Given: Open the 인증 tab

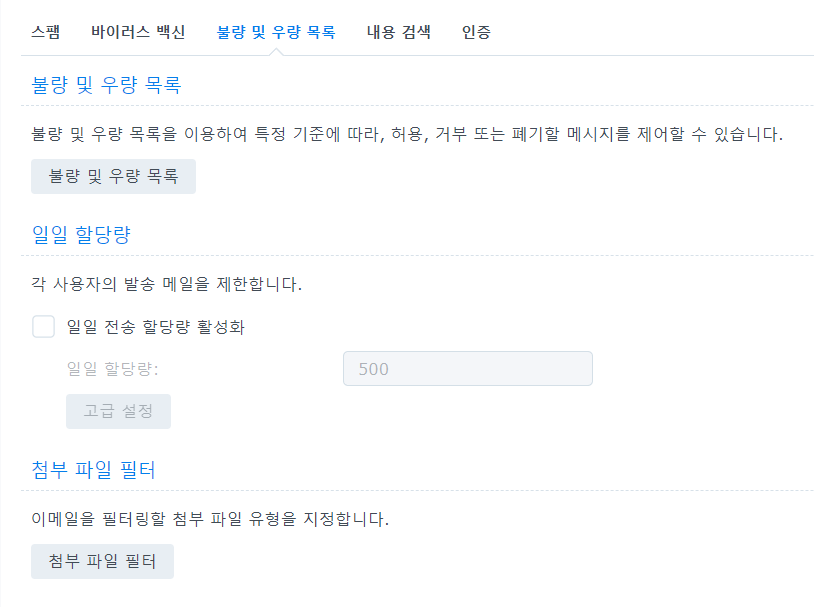Looking at the screenshot, I should tap(476, 32).
